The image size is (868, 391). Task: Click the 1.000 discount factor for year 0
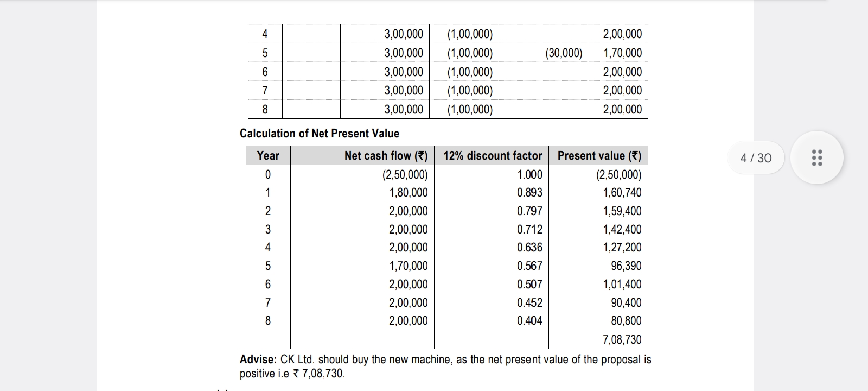click(529, 174)
